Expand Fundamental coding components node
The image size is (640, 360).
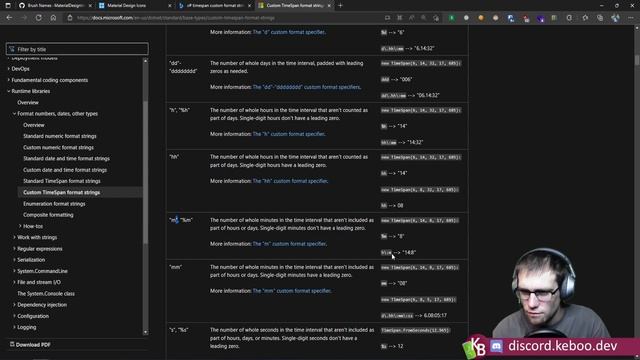9,80
